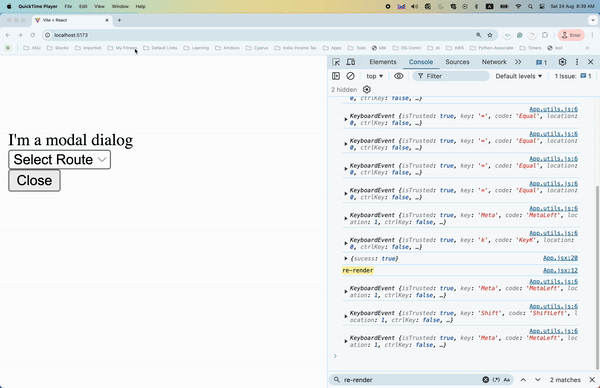Screen dimensions: 600x388
Task: Click the Error profile button in Chrome
Action: [x=571, y=35]
